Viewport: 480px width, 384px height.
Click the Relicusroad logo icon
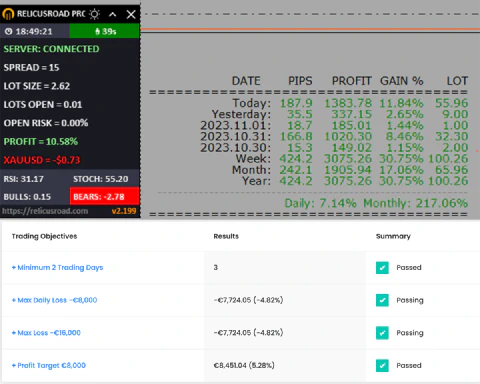click(8, 14)
